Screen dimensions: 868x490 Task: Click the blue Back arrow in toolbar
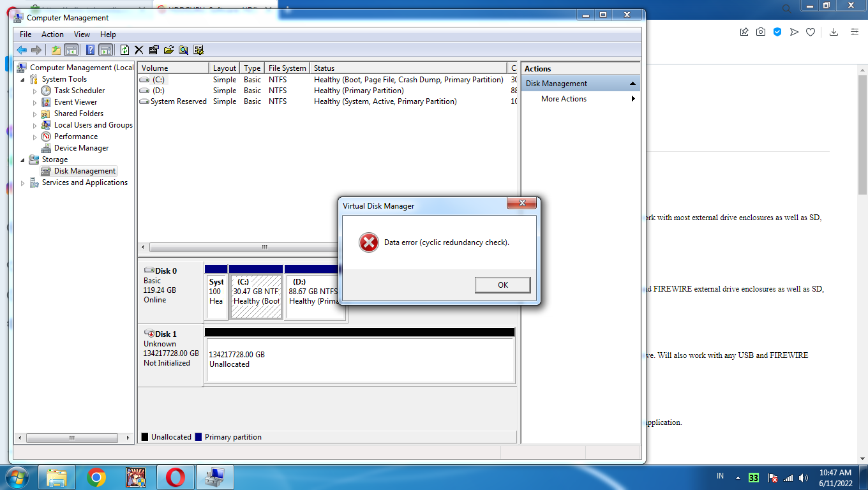pos(21,50)
